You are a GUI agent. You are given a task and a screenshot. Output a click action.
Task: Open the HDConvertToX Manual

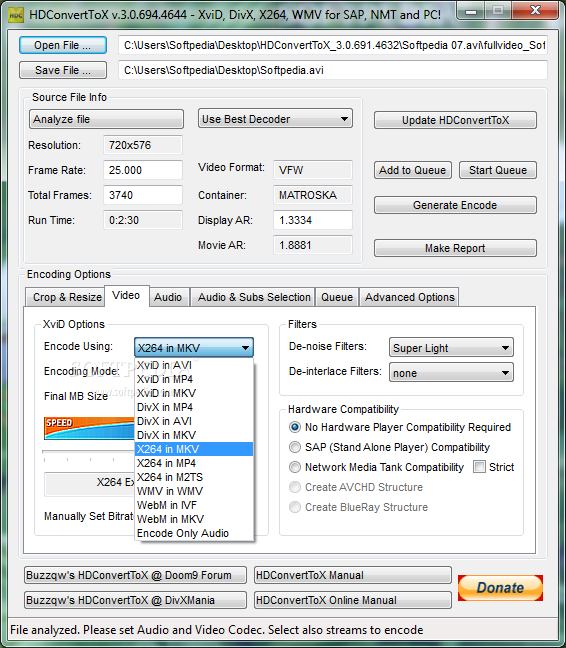[x=353, y=575]
